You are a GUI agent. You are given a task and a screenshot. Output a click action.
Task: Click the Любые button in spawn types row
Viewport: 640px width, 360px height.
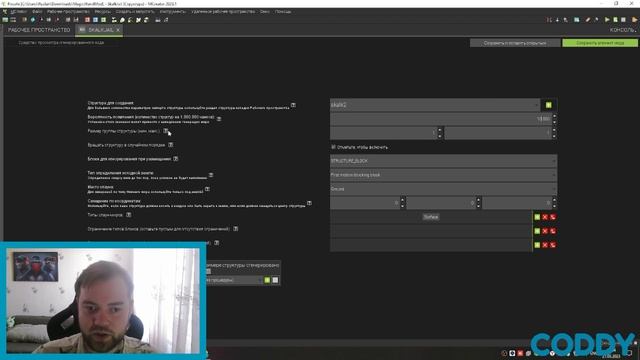431,217
